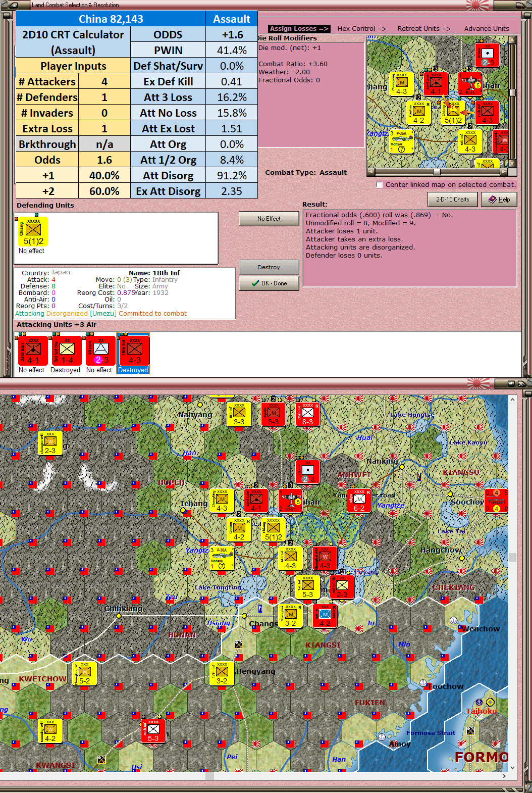This screenshot has height=793, width=532.
Task: Confirm with OK - Done button
Action: click(x=269, y=283)
